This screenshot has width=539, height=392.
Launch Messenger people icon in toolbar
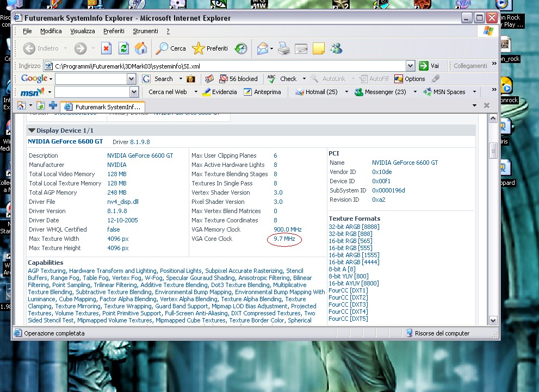pos(336,48)
